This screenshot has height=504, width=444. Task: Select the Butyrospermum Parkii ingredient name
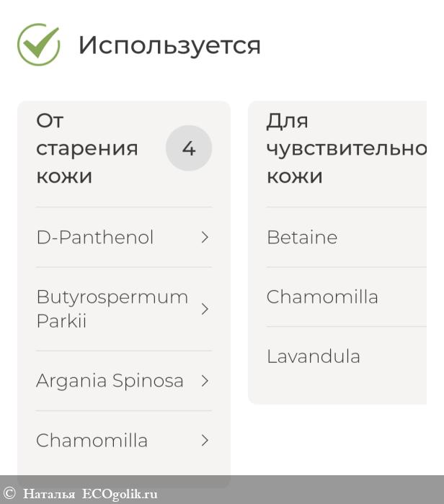(112, 309)
